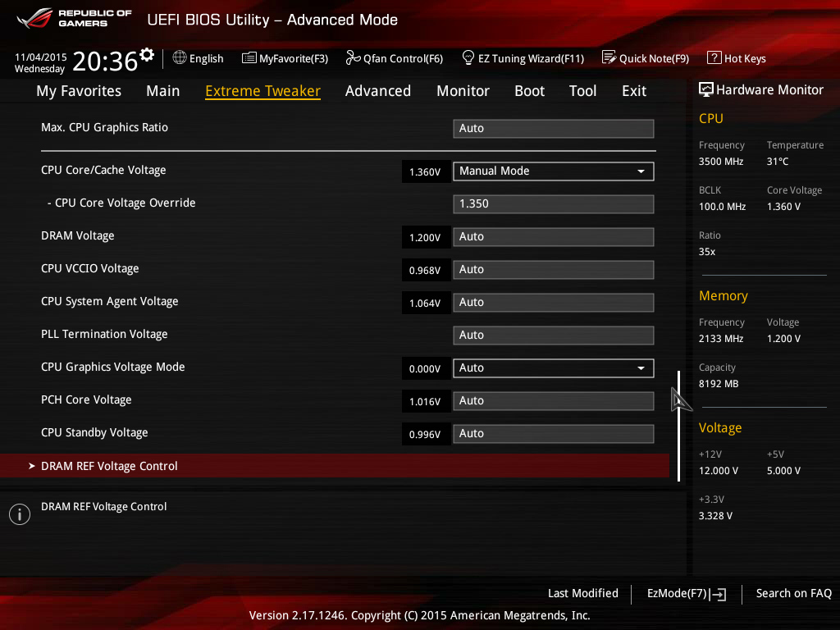Click the Hardware Monitor screen icon

click(x=706, y=89)
